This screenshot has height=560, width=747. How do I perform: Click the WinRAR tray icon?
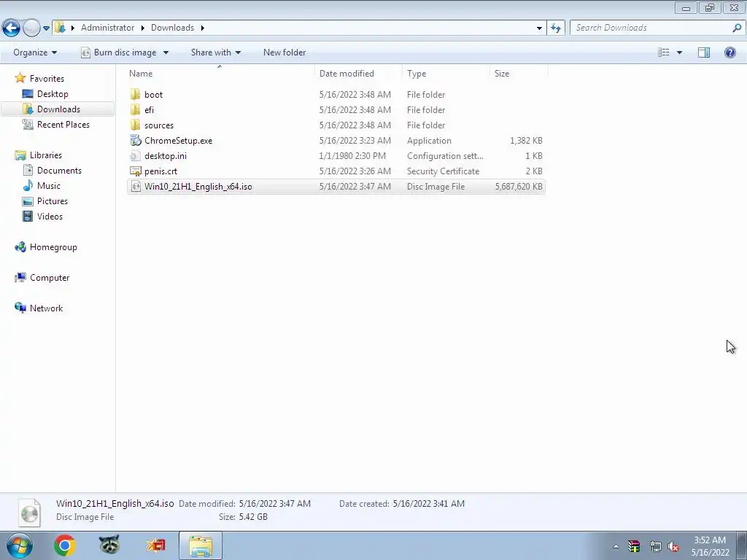tap(634, 546)
